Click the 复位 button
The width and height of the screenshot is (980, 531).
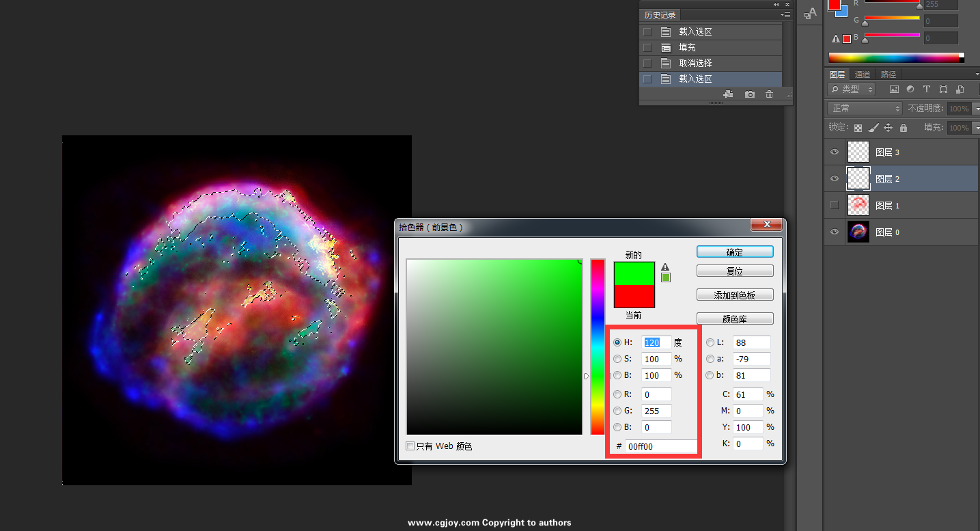[735, 271]
